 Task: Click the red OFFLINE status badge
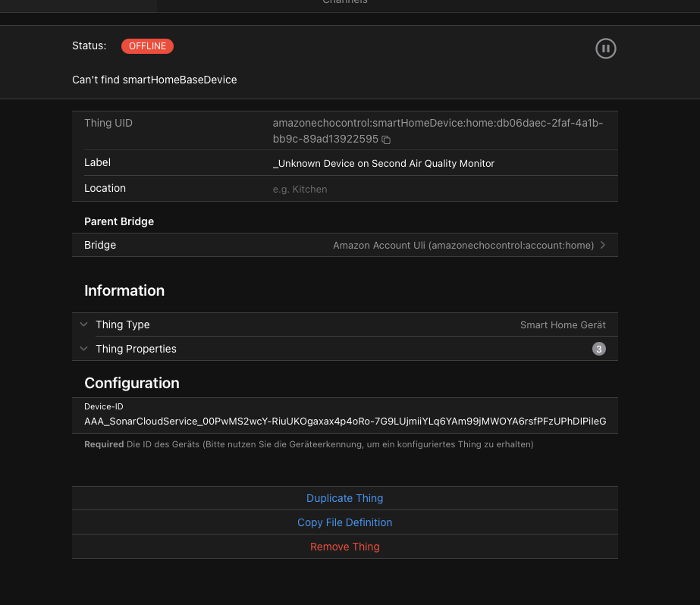click(147, 46)
